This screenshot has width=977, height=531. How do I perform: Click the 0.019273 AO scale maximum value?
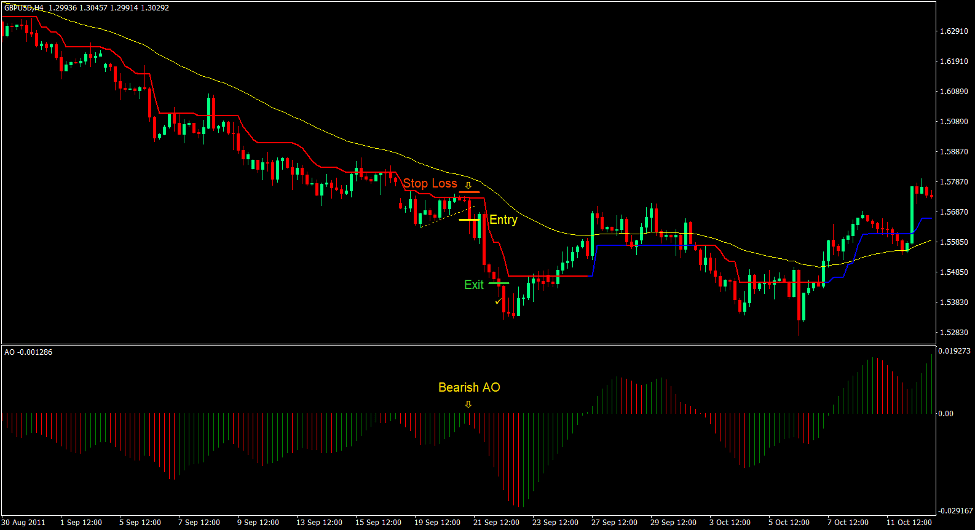[x=956, y=352]
